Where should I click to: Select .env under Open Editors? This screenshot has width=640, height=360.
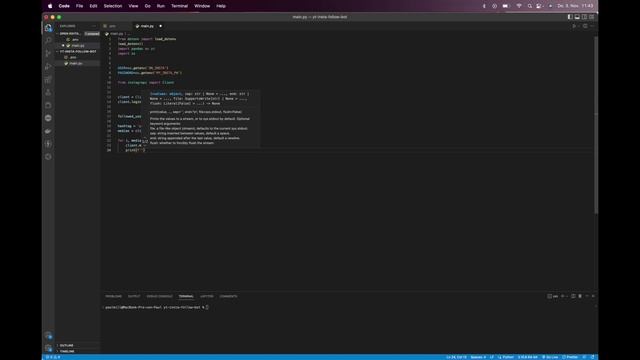pos(77,40)
